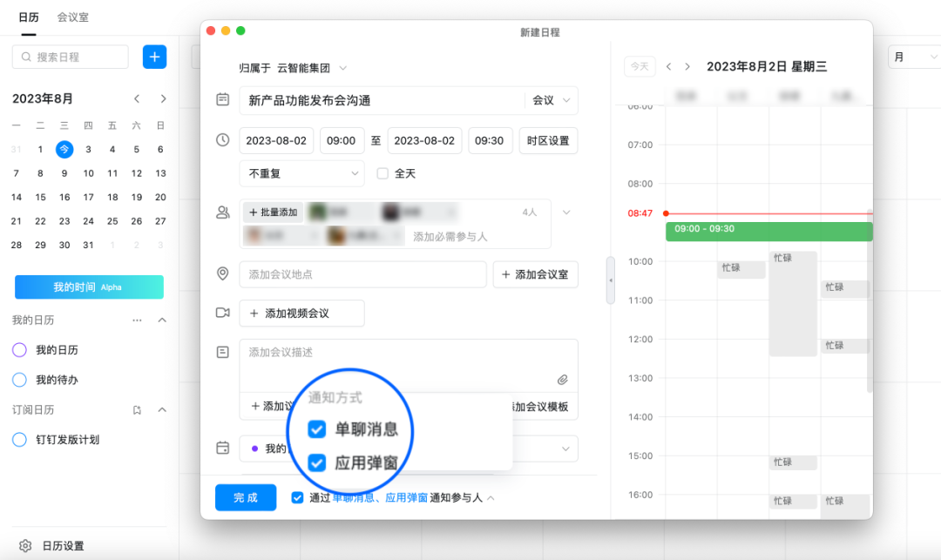
Task: Open calendar settings gear icon
Action: (25, 545)
